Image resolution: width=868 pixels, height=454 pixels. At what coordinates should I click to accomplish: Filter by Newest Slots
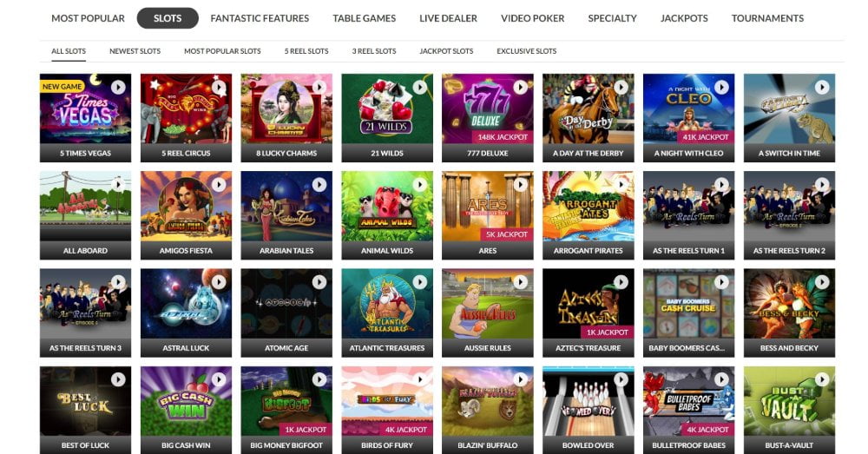pyautogui.click(x=135, y=51)
